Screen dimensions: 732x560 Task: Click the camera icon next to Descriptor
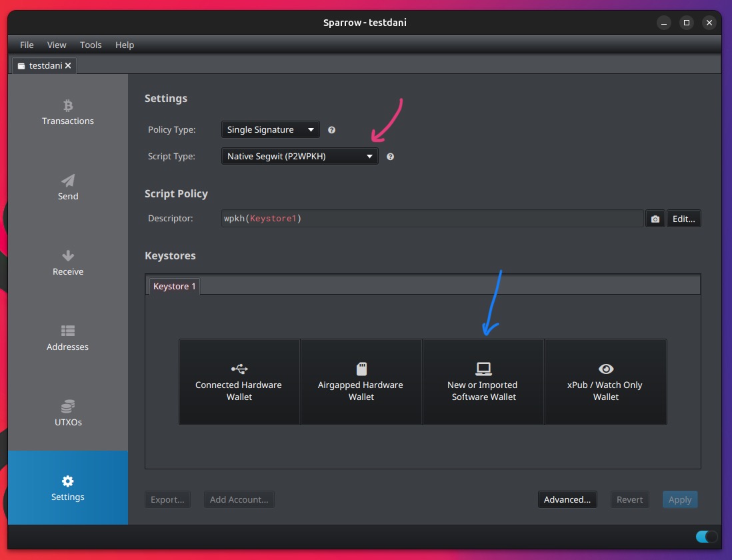click(x=655, y=219)
